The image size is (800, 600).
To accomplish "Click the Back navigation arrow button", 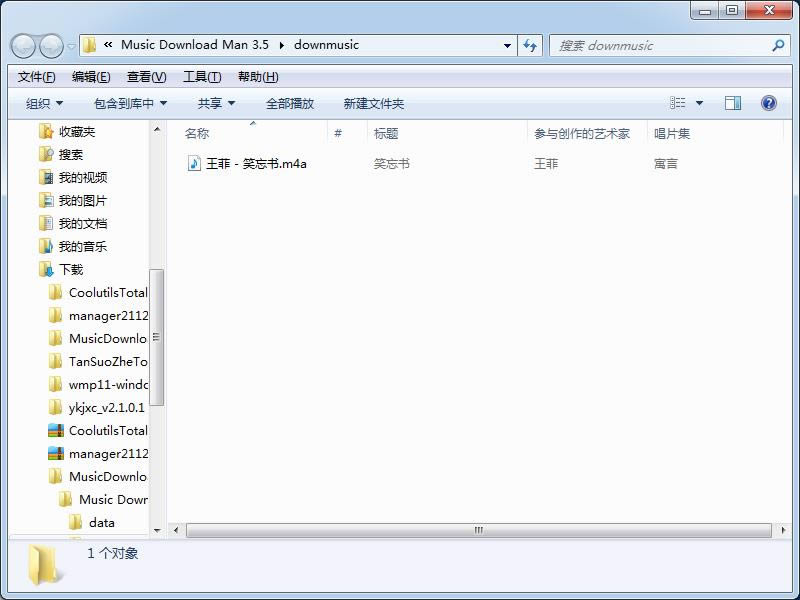I will 23,46.
